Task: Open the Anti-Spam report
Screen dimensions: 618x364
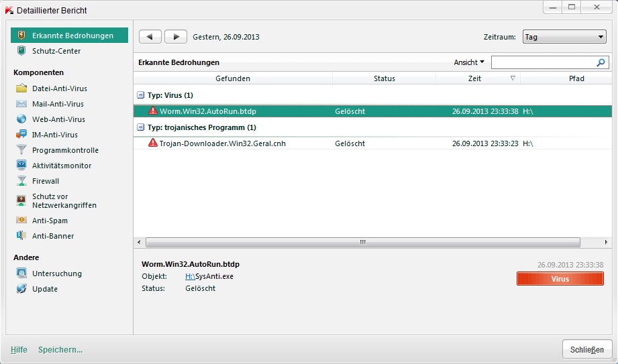Action: pos(50,221)
